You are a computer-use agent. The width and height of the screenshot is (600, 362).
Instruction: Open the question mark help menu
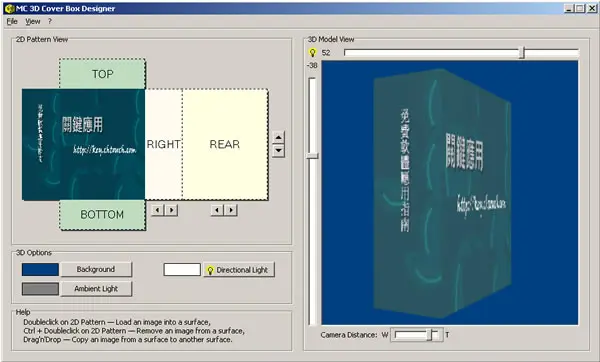50,21
